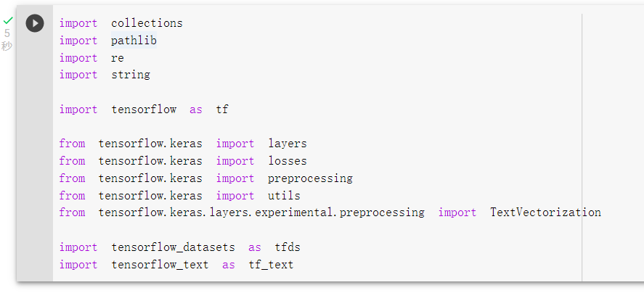Click TextVectorization at end of line
644x301 pixels.
545,213
